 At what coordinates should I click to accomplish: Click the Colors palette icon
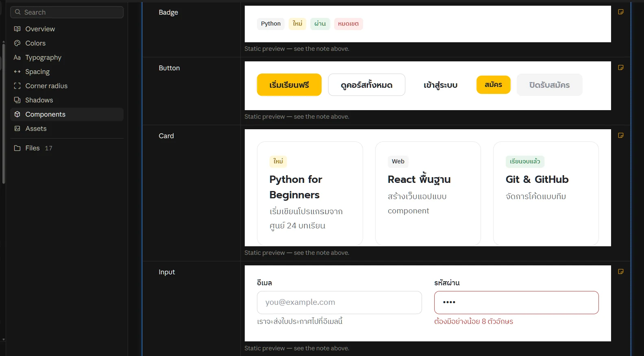click(x=17, y=43)
